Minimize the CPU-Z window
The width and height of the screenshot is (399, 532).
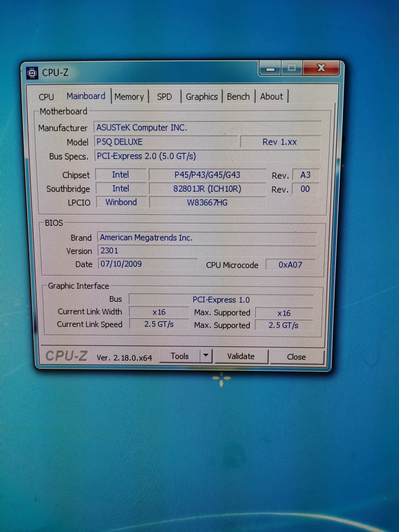[270, 68]
